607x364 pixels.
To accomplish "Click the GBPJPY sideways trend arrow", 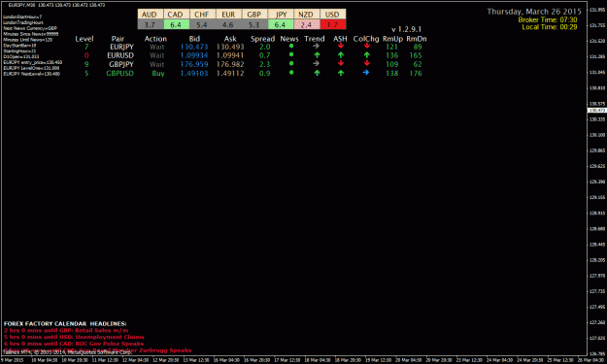I will pyautogui.click(x=317, y=63).
